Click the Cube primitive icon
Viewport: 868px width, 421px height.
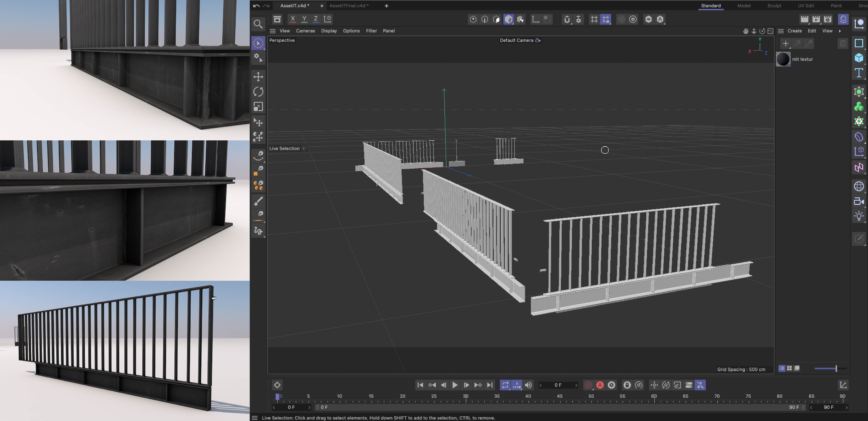point(859,58)
